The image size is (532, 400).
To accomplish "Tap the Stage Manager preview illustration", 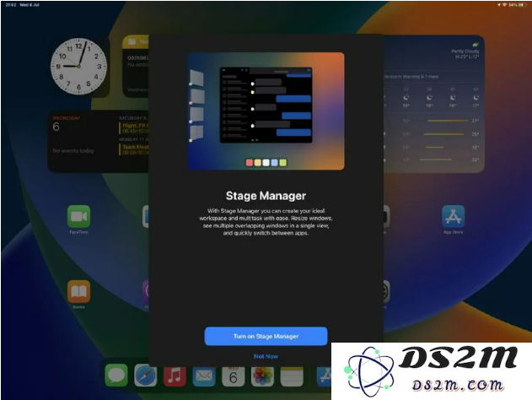I will coord(266,111).
